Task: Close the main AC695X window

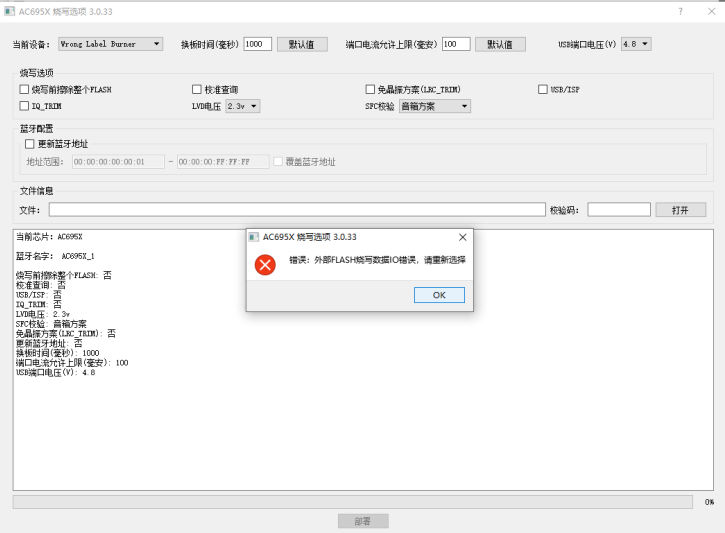Action: 712,12
